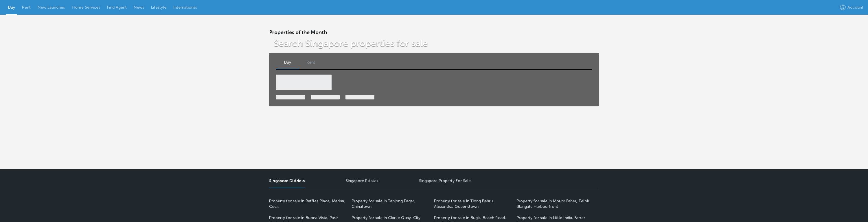The height and width of the screenshot is (222, 868).
Task: Go to New Launches page
Action: pos(51,8)
